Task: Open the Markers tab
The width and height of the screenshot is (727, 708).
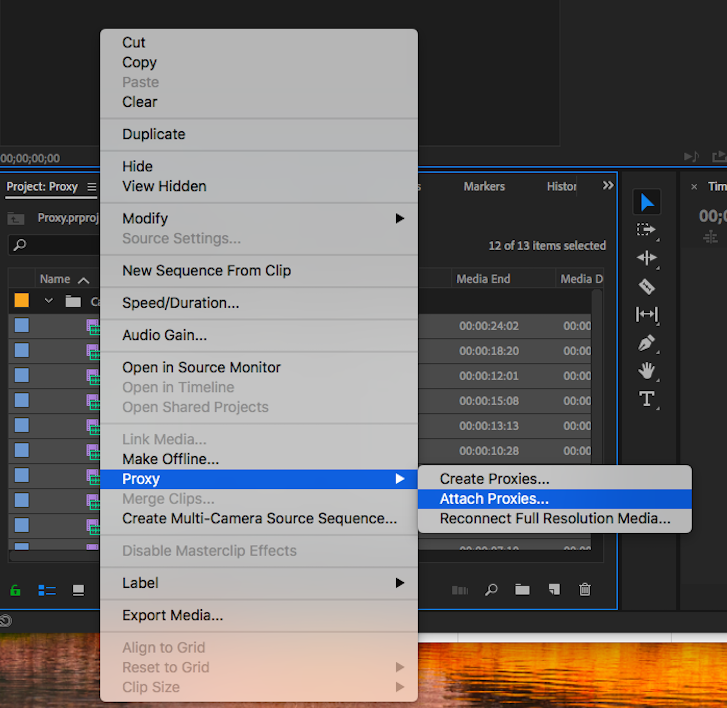Action: 484,187
